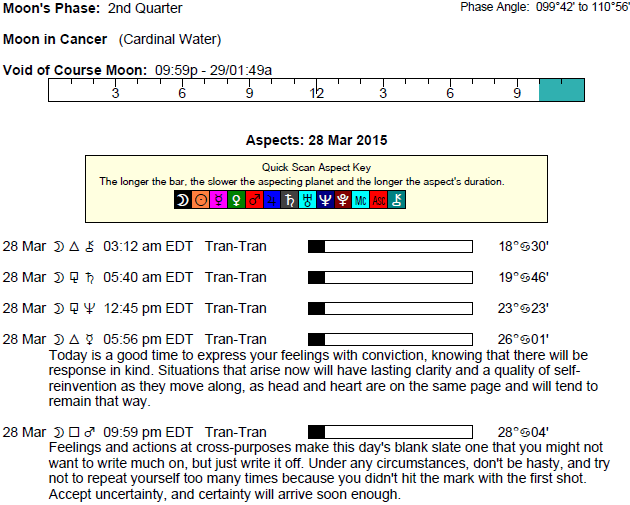630x505 pixels.
Task: Select the Saturn symbol in the aspect key
Action: (290, 200)
